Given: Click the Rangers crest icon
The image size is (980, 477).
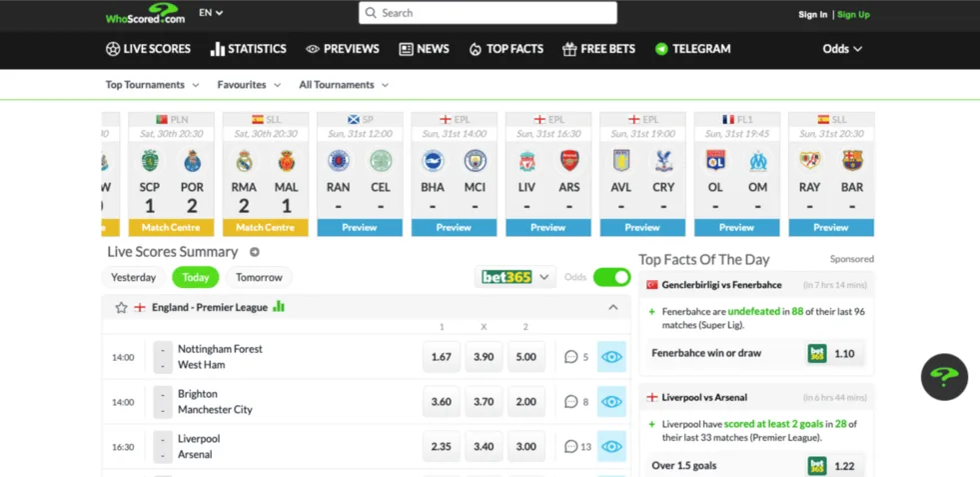Looking at the screenshot, I should coord(338,161).
